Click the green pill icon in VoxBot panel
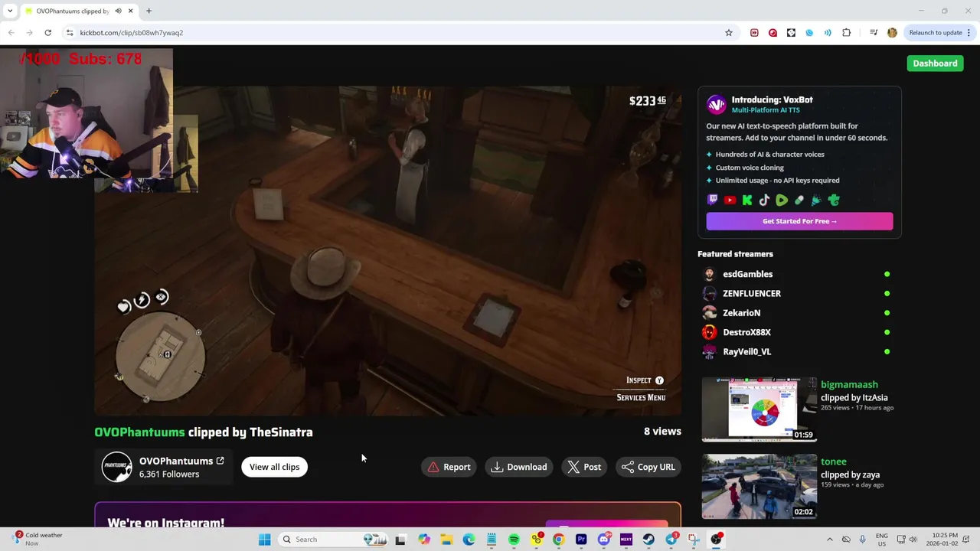This screenshot has width=980, height=551. pyautogui.click(x=799, y=200)
